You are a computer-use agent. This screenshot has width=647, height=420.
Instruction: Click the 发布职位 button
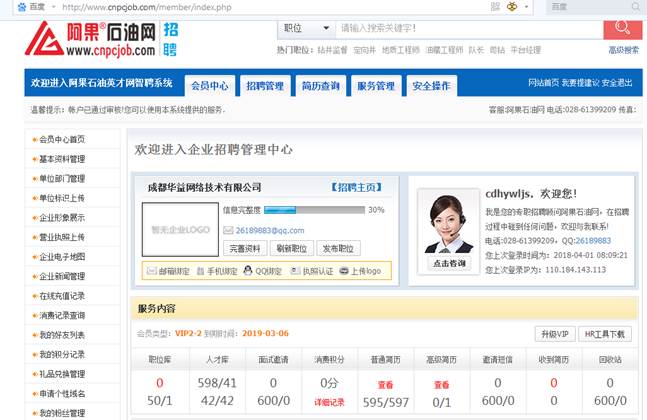pyautogui.click(x=339, y=248)
